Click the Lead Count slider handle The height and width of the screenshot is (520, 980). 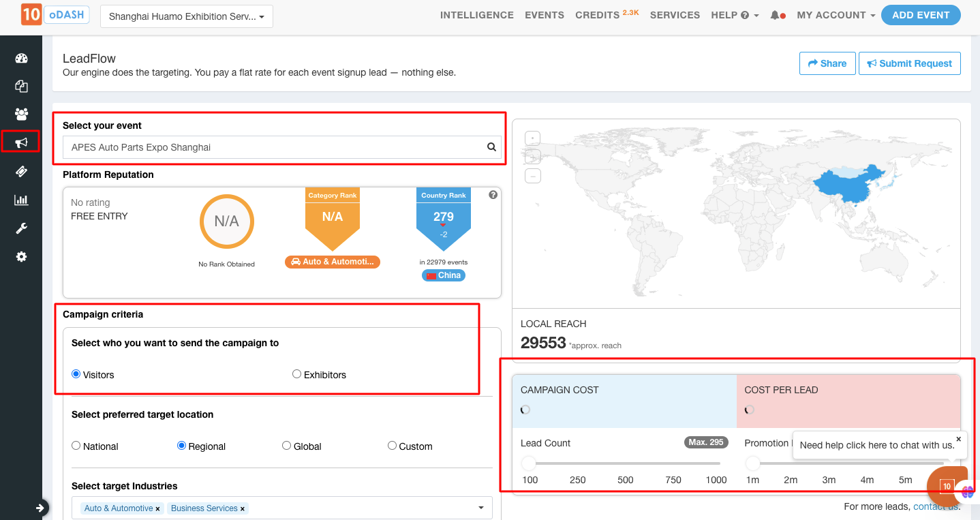click(529, 463)
